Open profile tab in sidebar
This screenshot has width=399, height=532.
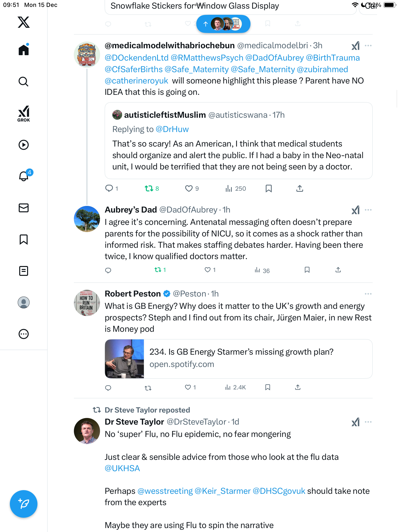[24, 302]
